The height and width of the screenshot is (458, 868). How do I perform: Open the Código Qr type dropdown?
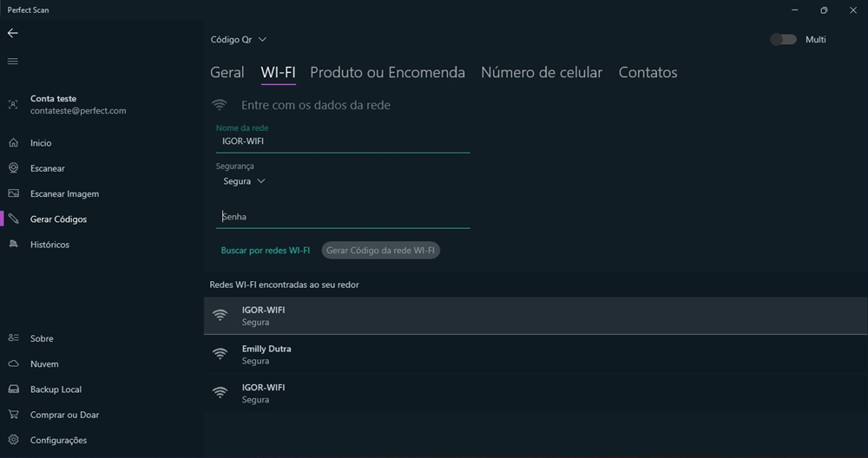click(x=239, y=39)
